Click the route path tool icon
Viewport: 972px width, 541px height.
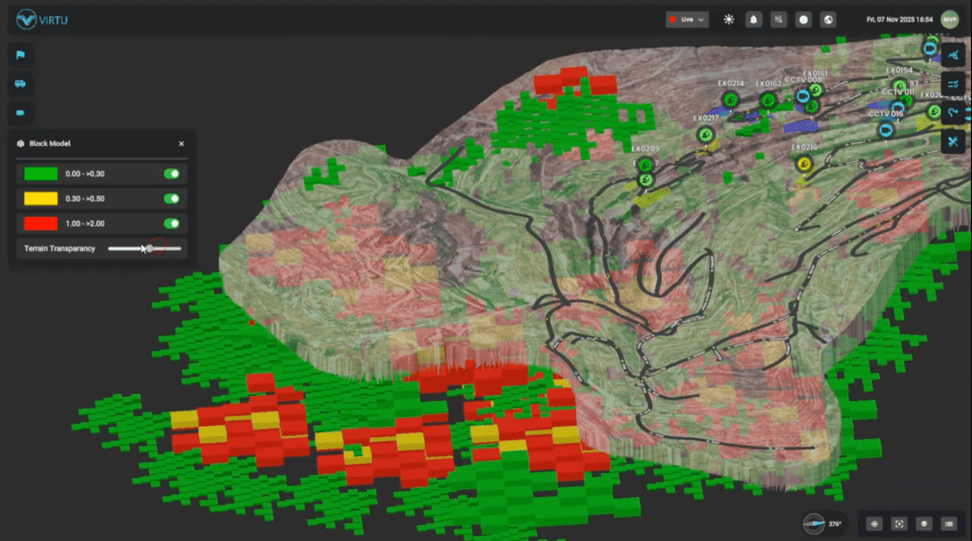click(x=952, y=113)
